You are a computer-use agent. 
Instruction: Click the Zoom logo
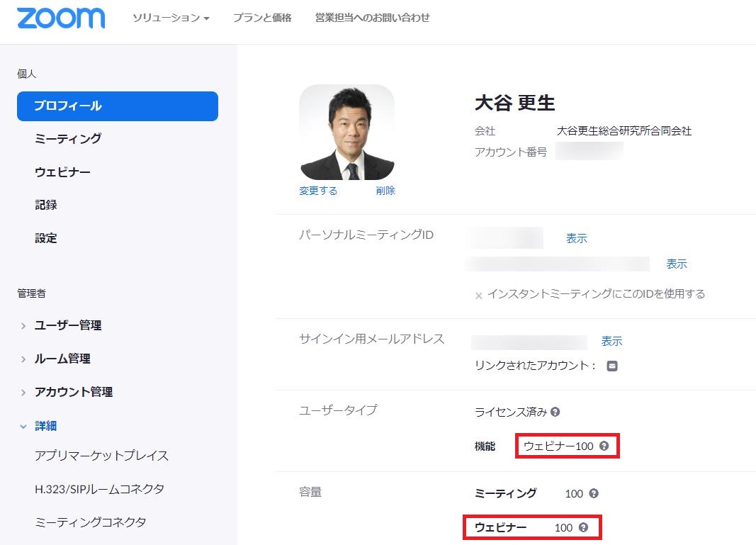click(x=61, y=18)
